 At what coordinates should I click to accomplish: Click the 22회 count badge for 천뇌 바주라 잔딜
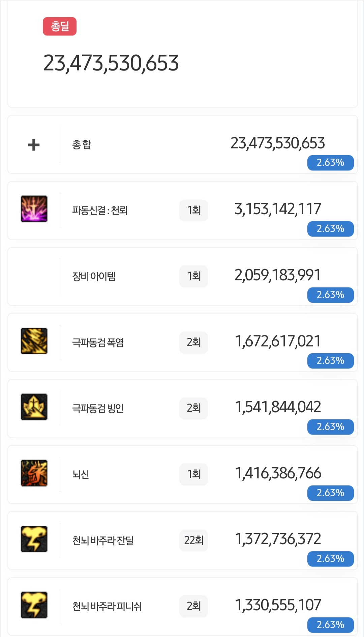pyautogui.click(x=194, y=541)
